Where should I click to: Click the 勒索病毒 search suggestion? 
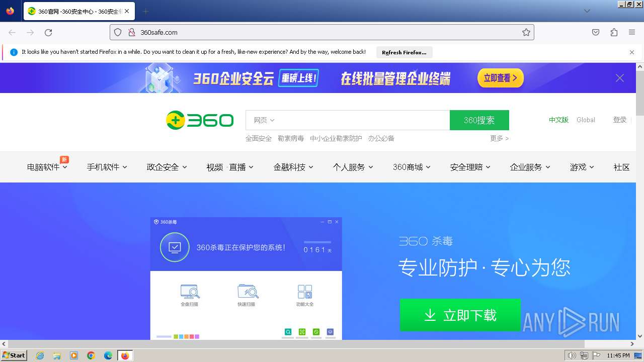(291, 138)
